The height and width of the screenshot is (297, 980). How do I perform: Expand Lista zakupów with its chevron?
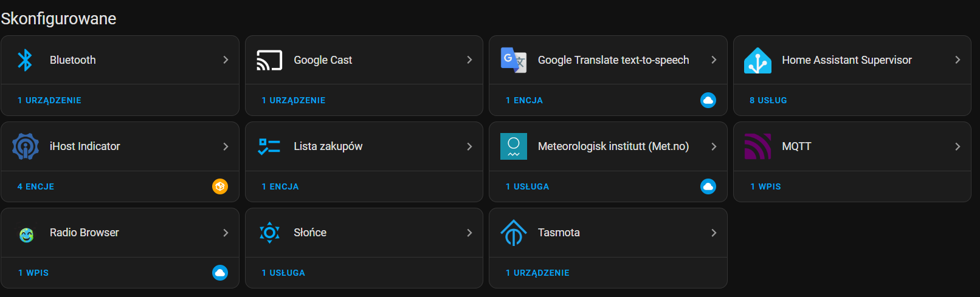(469, 146)
